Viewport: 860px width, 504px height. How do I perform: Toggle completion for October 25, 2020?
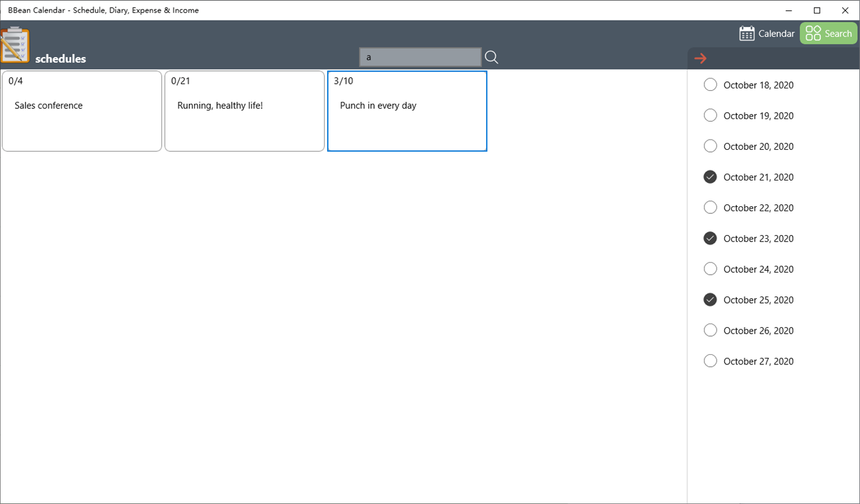(710, 299)
